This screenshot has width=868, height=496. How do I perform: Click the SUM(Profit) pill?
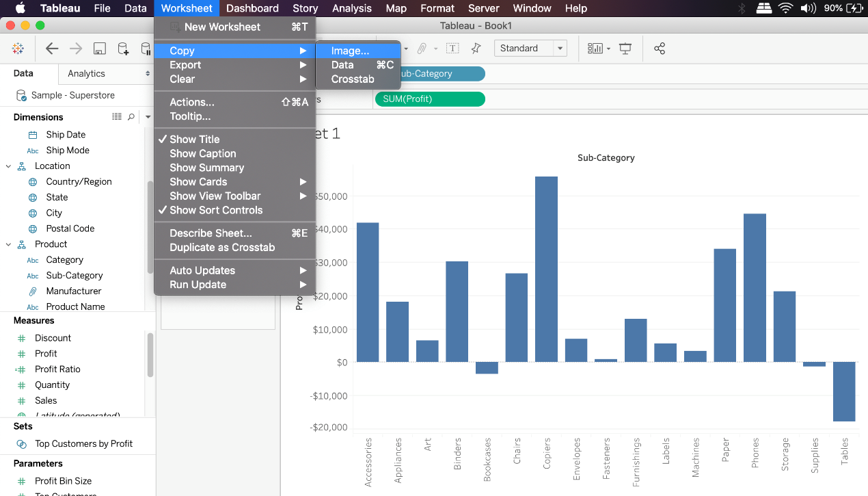click(430, 99)
